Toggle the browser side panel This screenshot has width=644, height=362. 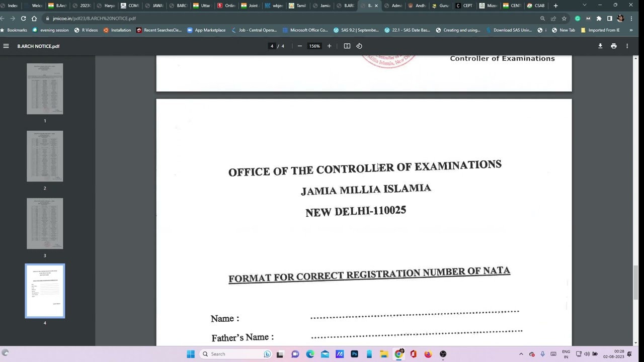click(x=609, y=19)
